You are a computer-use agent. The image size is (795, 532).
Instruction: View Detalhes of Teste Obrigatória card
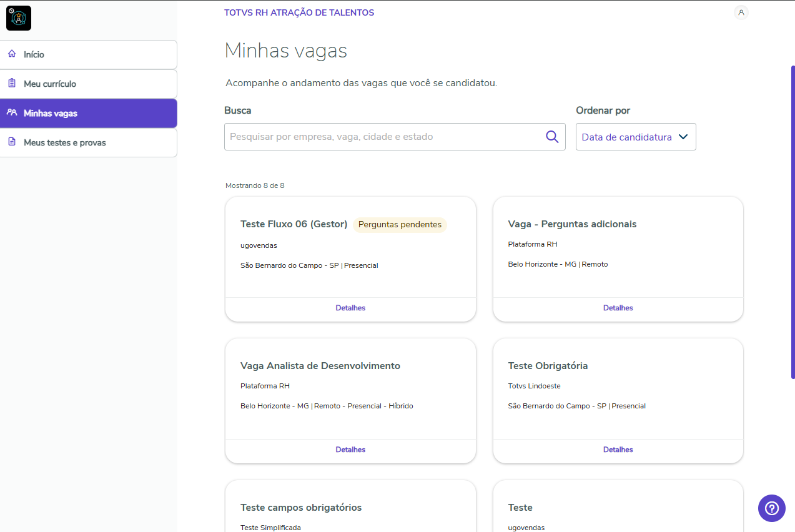[618, 450]
